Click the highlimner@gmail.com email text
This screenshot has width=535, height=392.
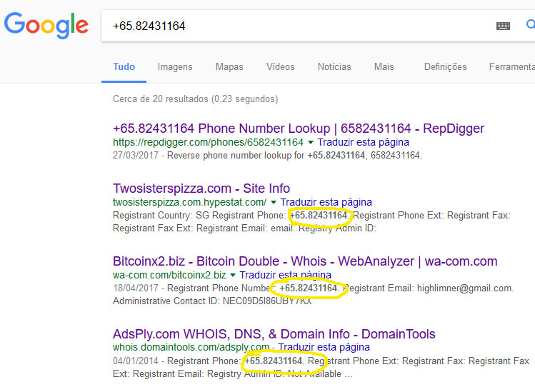point(465,288)
